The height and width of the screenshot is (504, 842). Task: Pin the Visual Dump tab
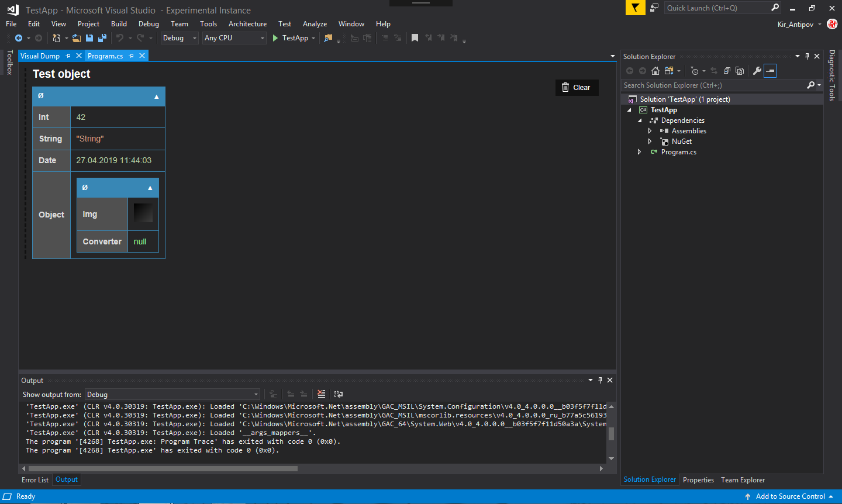[x=68, y=56]
